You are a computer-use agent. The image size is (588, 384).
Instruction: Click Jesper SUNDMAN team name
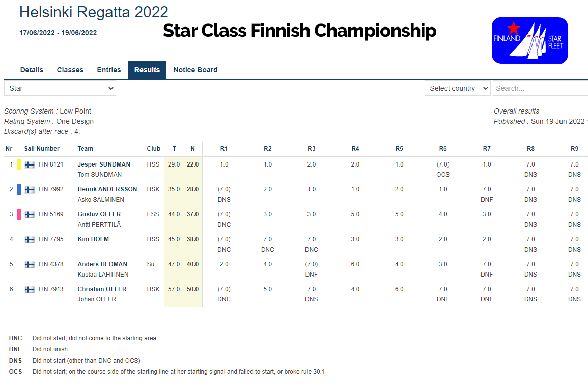(x=104, y=164)
